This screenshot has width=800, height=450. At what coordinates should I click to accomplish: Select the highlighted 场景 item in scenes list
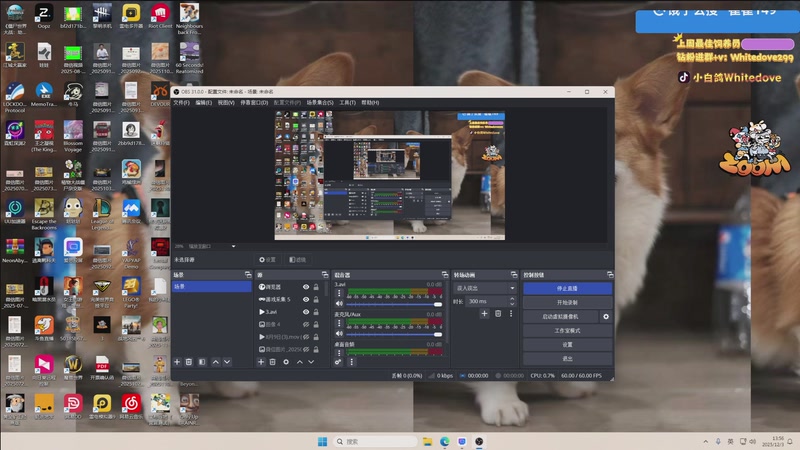coord(211,287)
